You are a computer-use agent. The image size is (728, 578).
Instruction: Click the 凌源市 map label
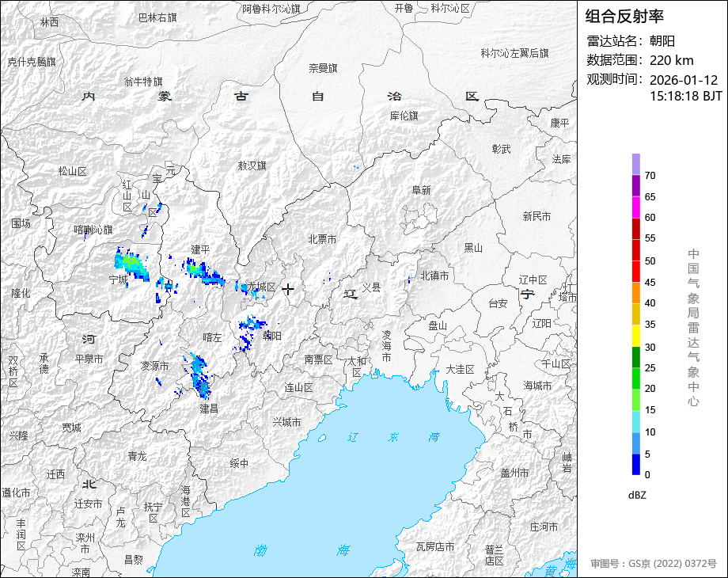point(154,366)
